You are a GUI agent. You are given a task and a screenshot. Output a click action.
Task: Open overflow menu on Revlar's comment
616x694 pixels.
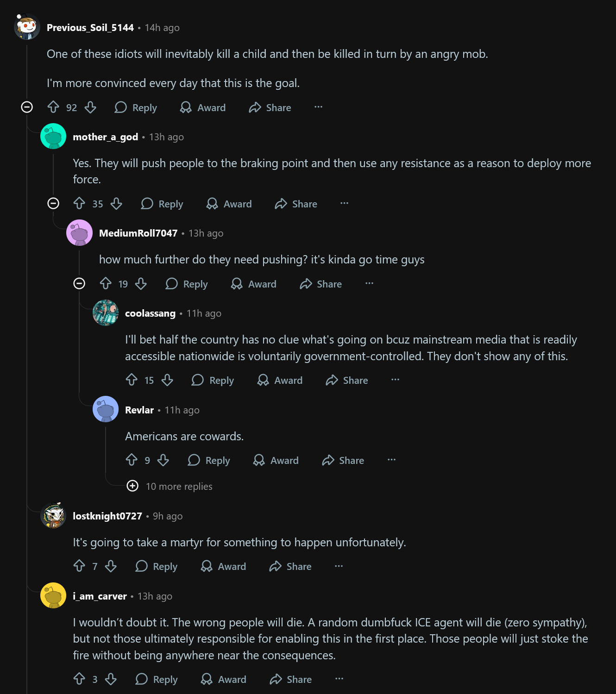click(x=391, y=460)
